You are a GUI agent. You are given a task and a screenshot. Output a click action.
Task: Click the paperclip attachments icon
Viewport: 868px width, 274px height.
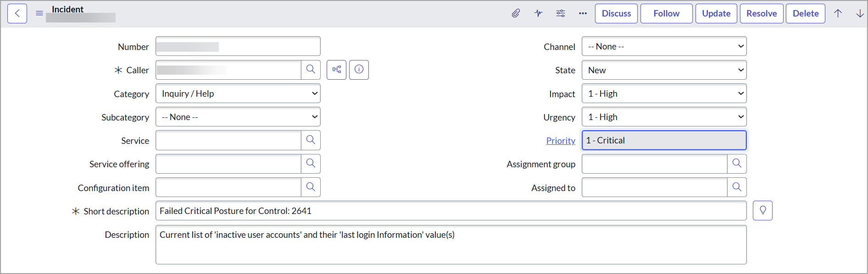click(516, 13)
